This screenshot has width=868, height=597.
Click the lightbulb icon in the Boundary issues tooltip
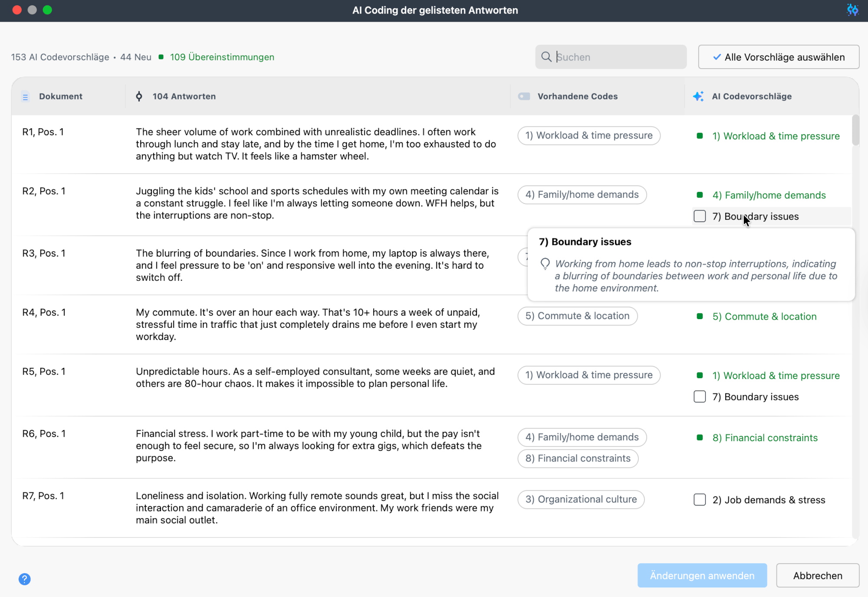coord(546,264)
